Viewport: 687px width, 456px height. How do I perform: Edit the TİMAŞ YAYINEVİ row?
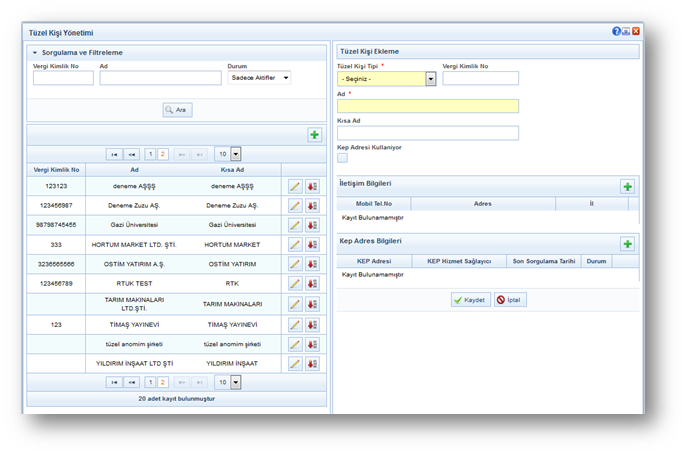(x=295, y=325)
